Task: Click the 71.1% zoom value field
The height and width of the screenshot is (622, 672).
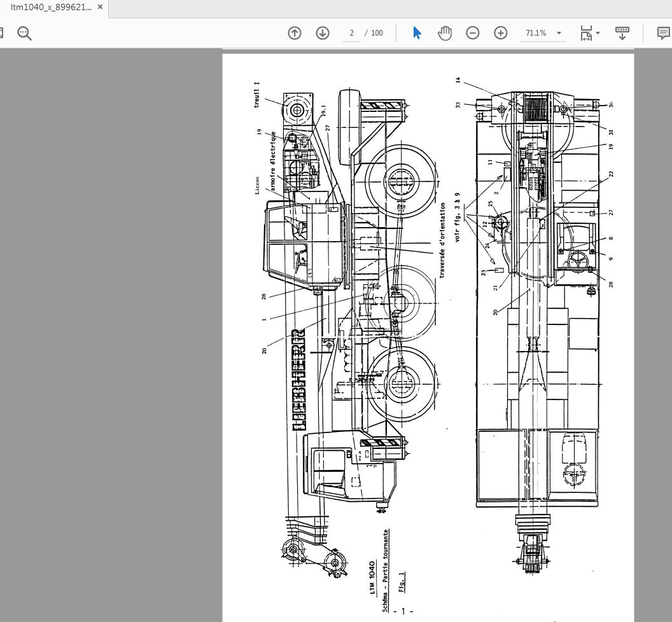Action: click(x=536, y=33)
